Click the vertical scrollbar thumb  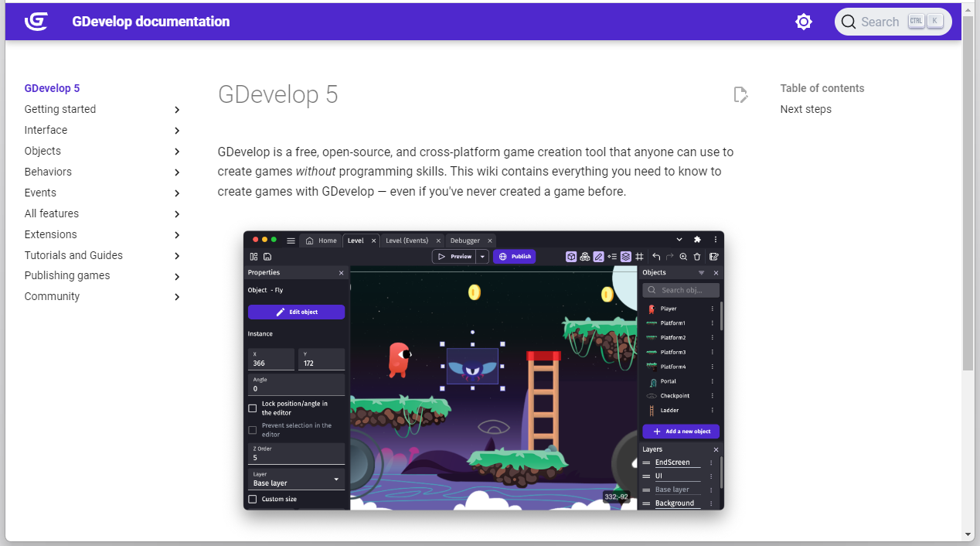[x=968, y=192]
